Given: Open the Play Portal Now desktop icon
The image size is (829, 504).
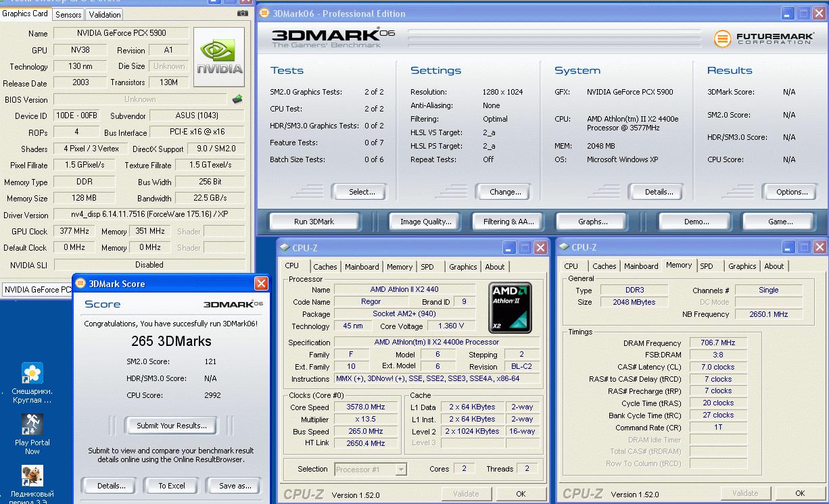Looking at the screenshot, I should (x=32, y=434).
